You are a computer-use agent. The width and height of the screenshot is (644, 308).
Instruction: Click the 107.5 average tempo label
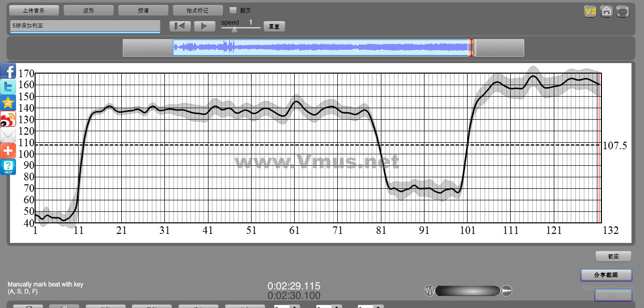(x=614, y=145)
